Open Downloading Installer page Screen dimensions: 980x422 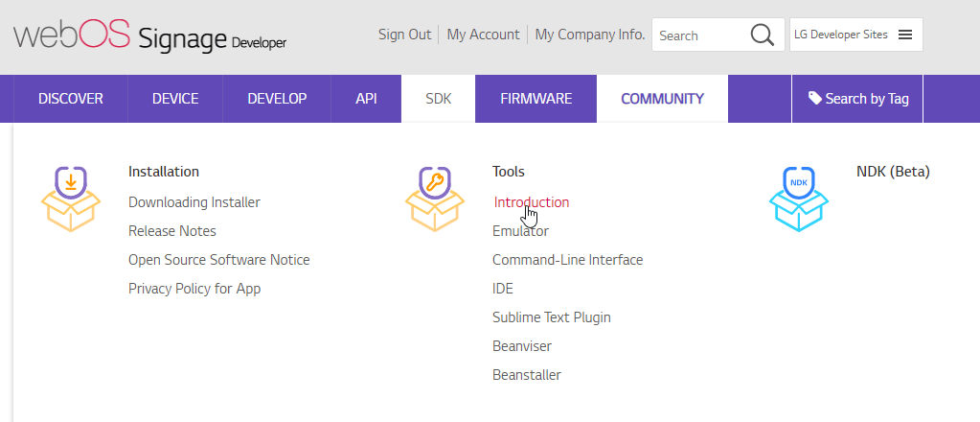194,202
